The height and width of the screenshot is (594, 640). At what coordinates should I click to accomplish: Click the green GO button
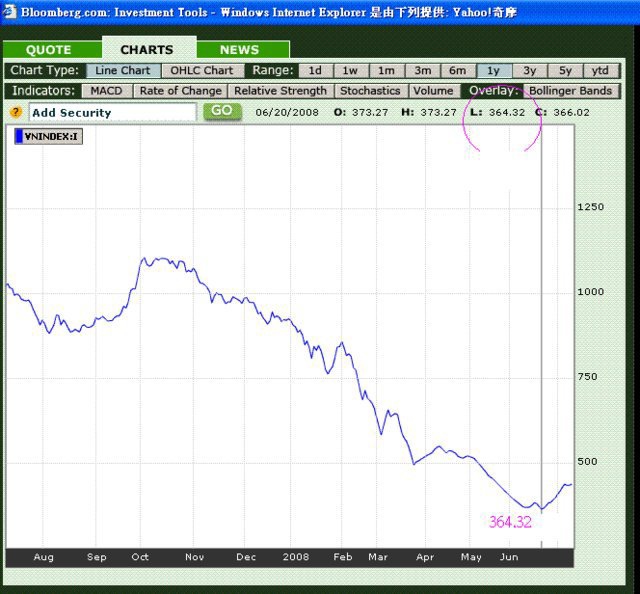click(x=222, y=111)
